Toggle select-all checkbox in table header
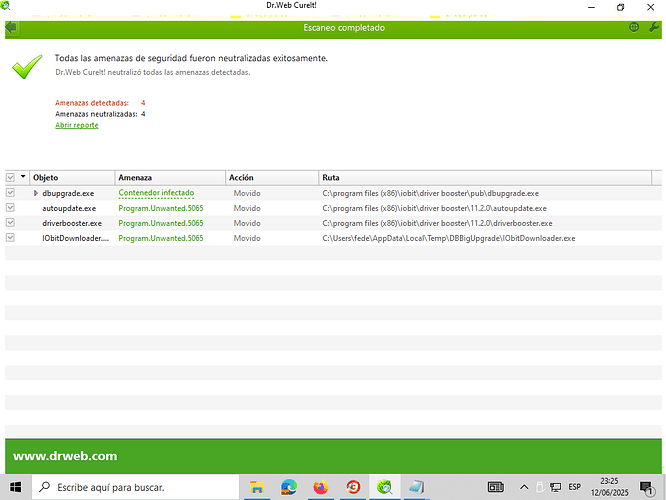Viewport: 666px width, 500px height. point(10,178)
